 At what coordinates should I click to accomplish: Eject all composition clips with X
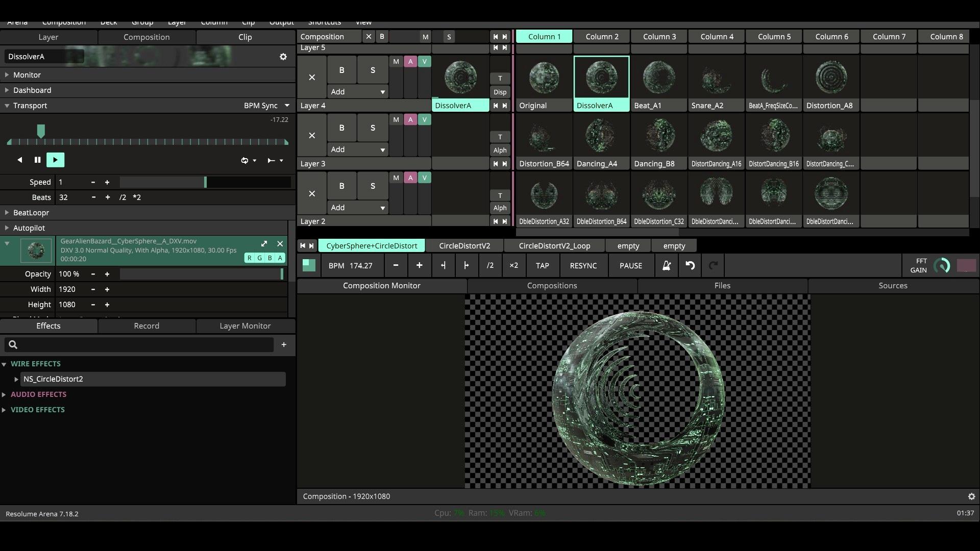(369, 37)
